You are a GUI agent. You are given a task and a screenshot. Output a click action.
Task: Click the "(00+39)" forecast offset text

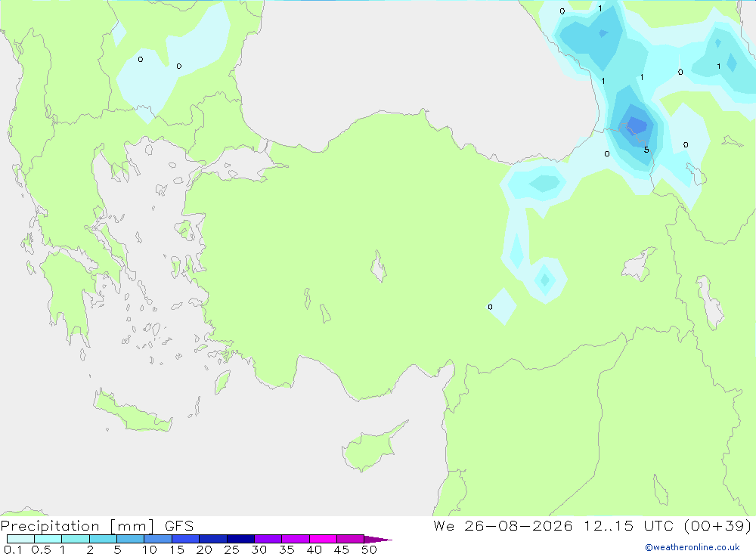pyautogui.click(x=717, y=526)
